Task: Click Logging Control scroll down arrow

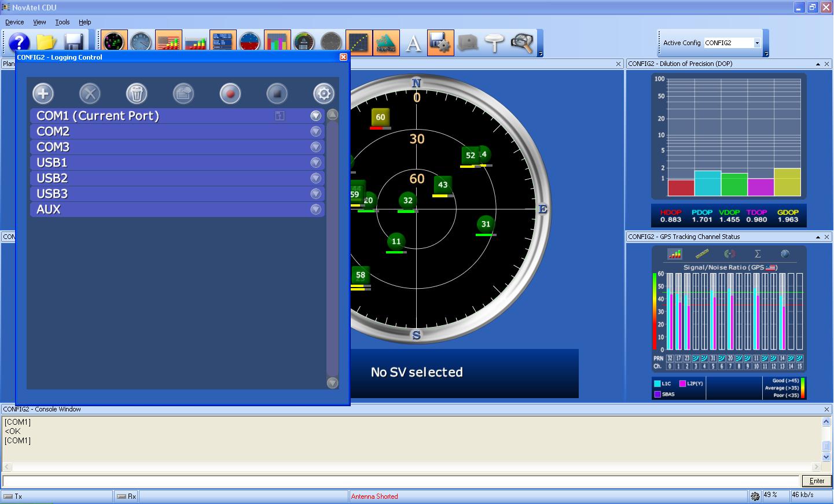Action: point(332,382)
